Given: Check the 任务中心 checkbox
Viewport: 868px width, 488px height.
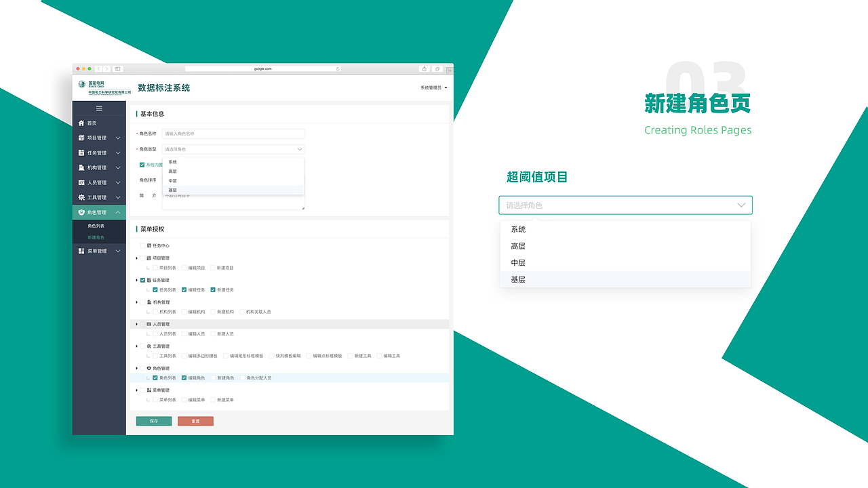Looking at the screenshot, I should 142,245.
